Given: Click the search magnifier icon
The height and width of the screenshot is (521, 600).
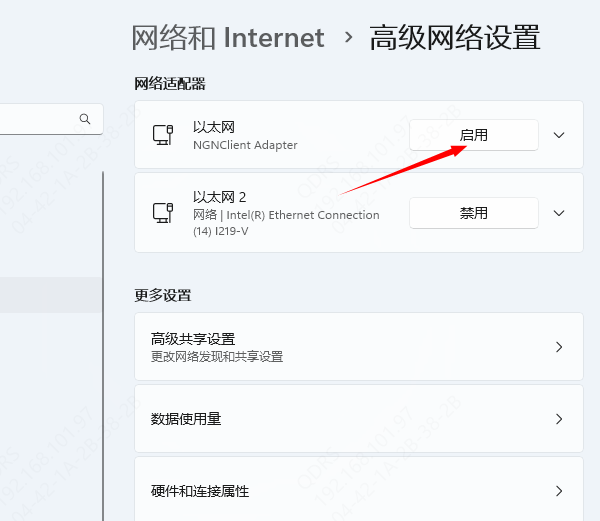Looking at the screenshot, I should point(85,119).
